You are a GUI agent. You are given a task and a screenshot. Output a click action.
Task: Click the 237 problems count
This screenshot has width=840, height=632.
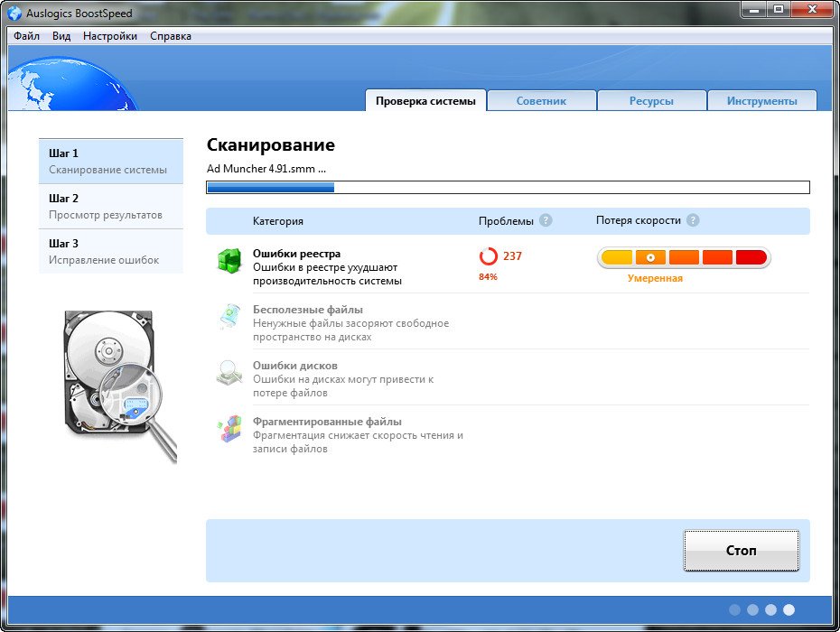tap(512, 256)
